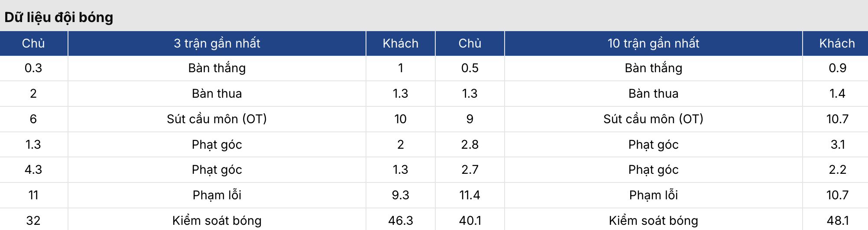Viewport: 868px width, 230px height.
Task: Select the home possession value 32
Action: (33, 220)
